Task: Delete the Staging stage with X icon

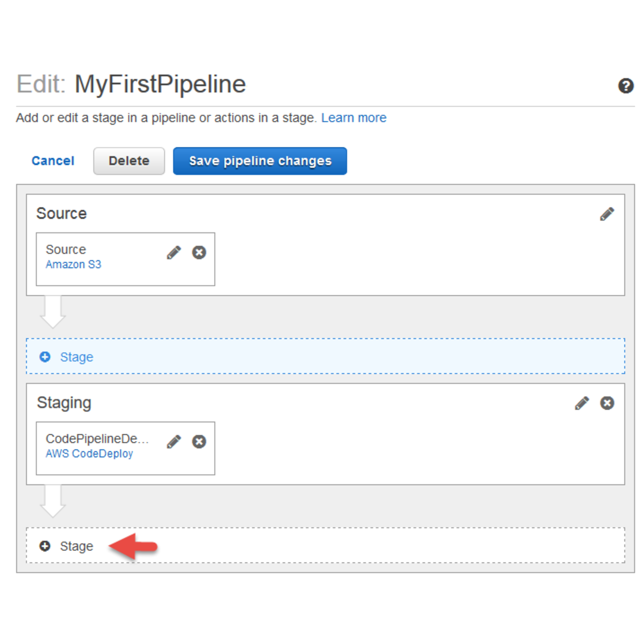Action: (607, 403)
